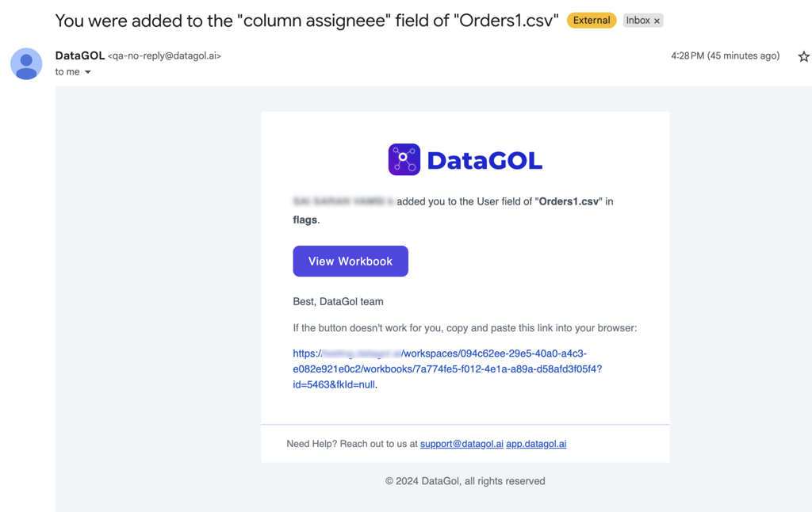The width and height of the screenshot is (812, 512).
Task: Click the Inbox label chip
Action: pyautogui.click(x=638, y=21)
